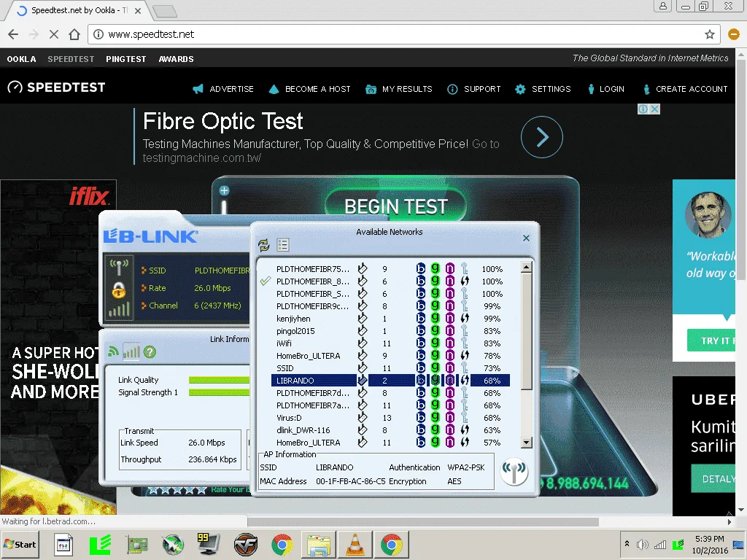Open the file explorer folder in the taskbar
747x560 pixels.
tap(319, 544)
